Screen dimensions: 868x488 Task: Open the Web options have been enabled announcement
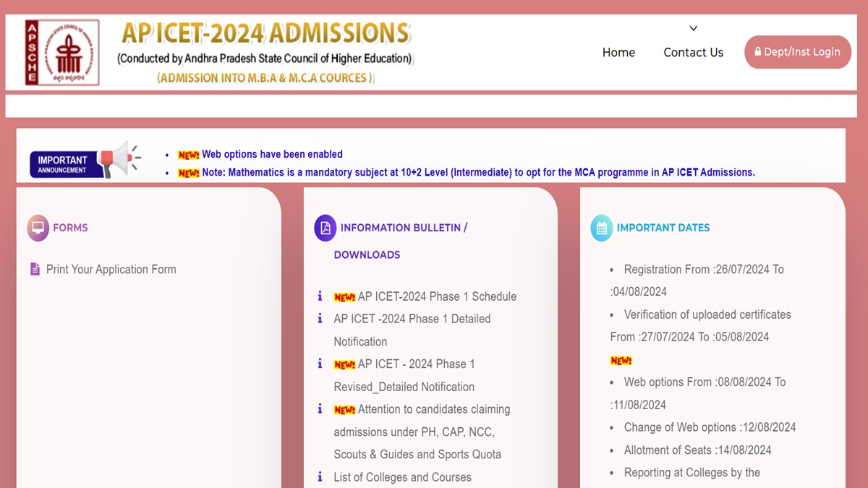(x=272, y=155)
